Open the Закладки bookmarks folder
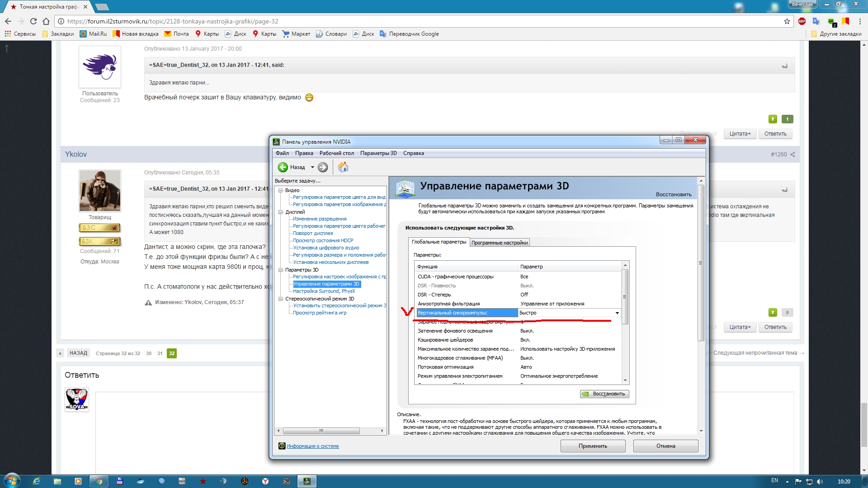 [x=58, y=34]
